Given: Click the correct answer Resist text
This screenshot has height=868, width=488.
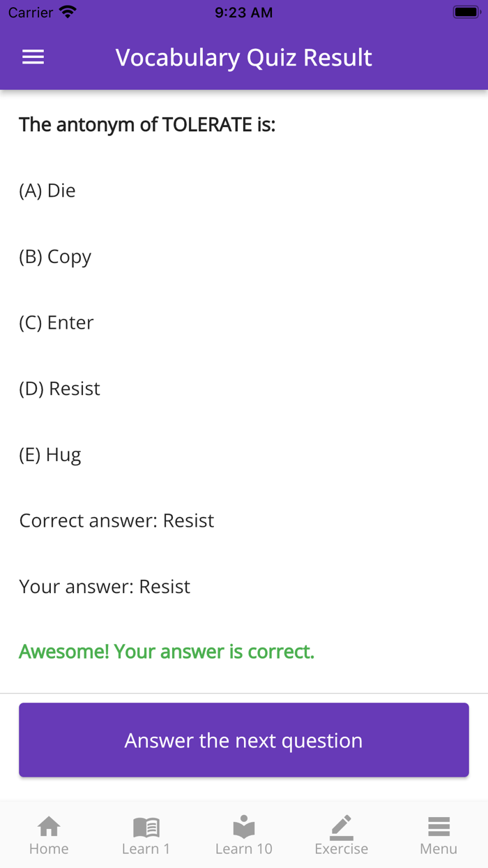Looking at the screenshot, I should coord(116,521).
